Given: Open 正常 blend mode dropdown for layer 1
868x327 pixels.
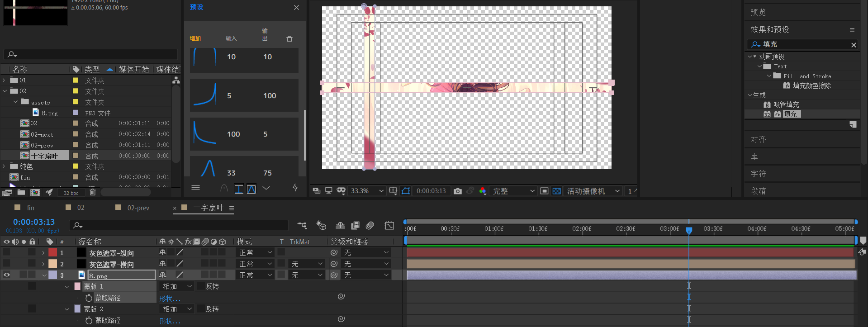Looking at the screenshot, I should 256,252.
